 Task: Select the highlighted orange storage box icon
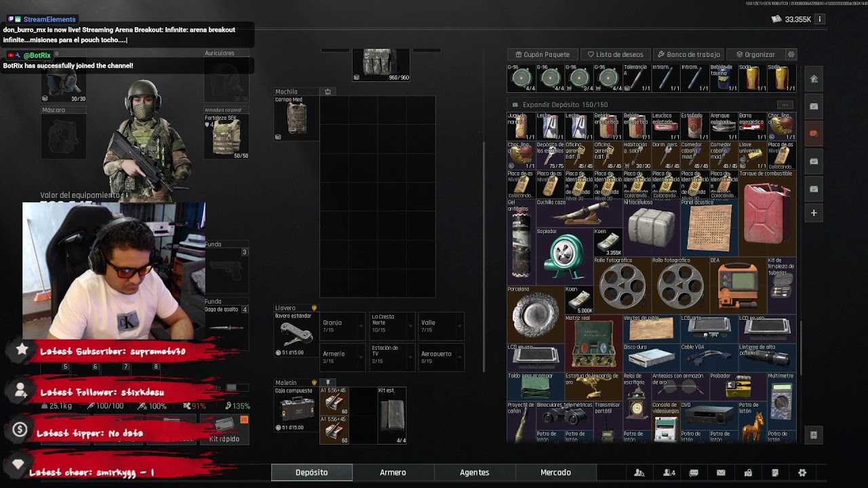(x=814, y=134)
